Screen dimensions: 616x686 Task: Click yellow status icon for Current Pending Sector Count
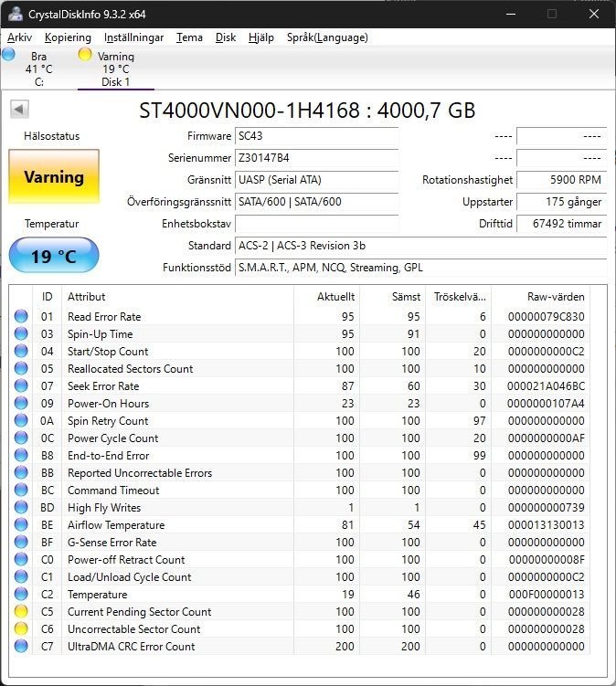tap(21, 612)
